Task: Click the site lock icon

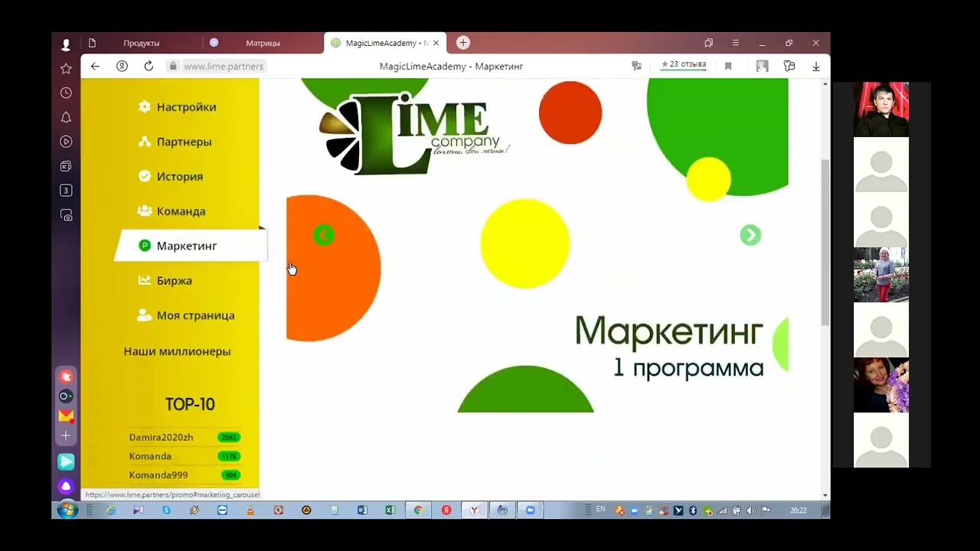Action: click(173, 67)
